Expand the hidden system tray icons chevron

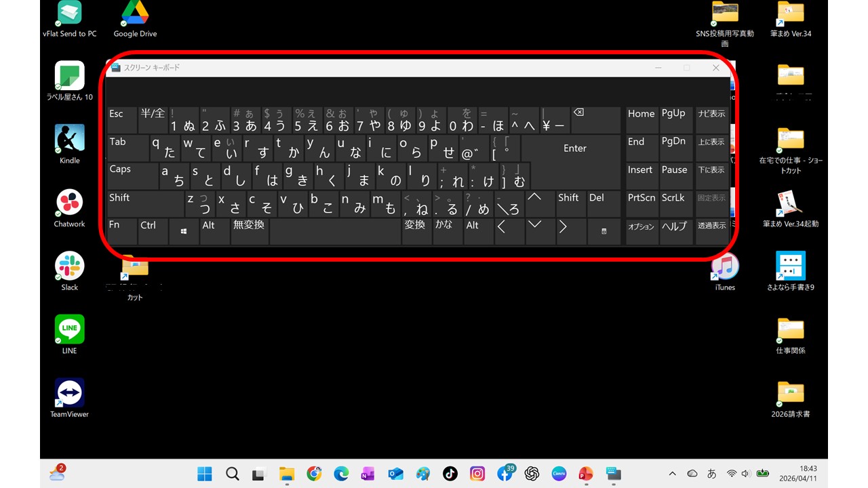672,474
